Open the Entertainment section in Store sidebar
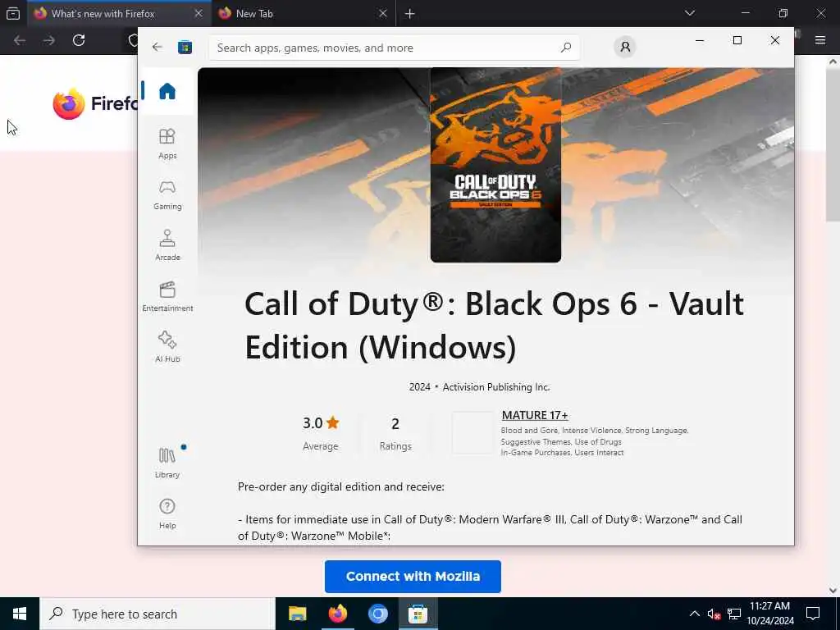This screenshot has height=630, width=840. 167,296
